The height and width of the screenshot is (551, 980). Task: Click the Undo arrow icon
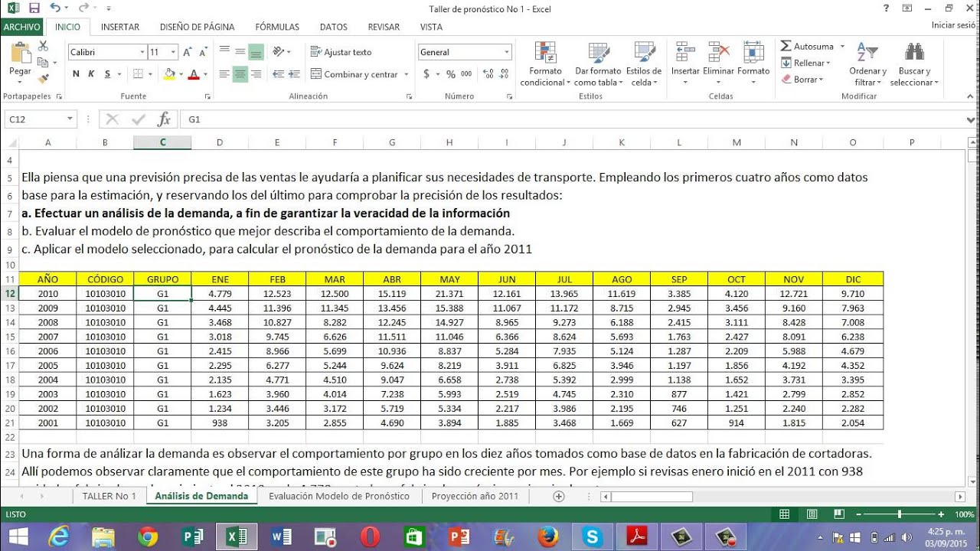(55, 8)
